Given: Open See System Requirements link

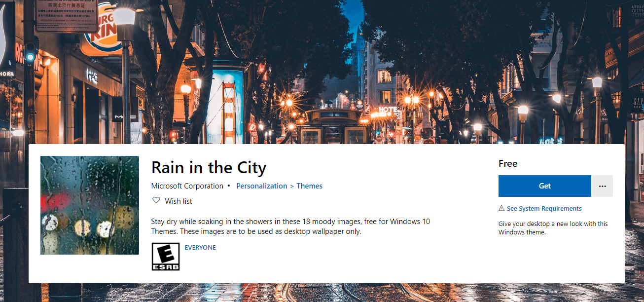Looking at the screenshot, I should tap(544, 209).
